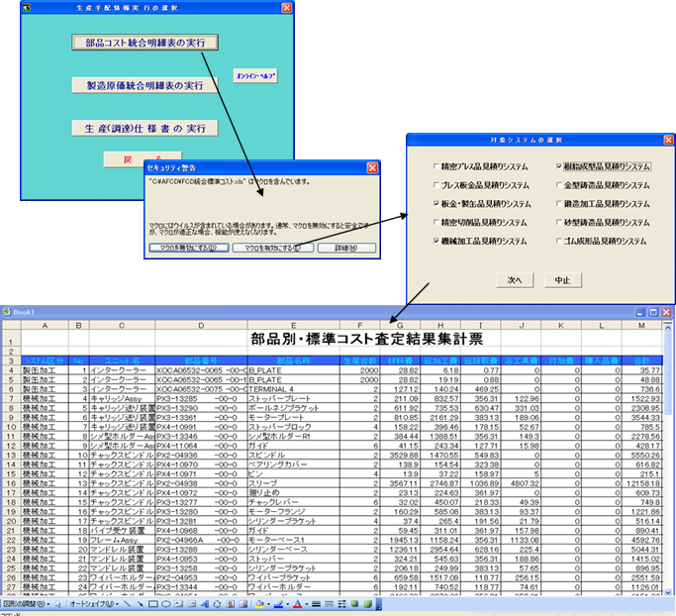Uncheck 樹脂成型品見積りシステム
The image size is (676, 616).
[559, 166]
